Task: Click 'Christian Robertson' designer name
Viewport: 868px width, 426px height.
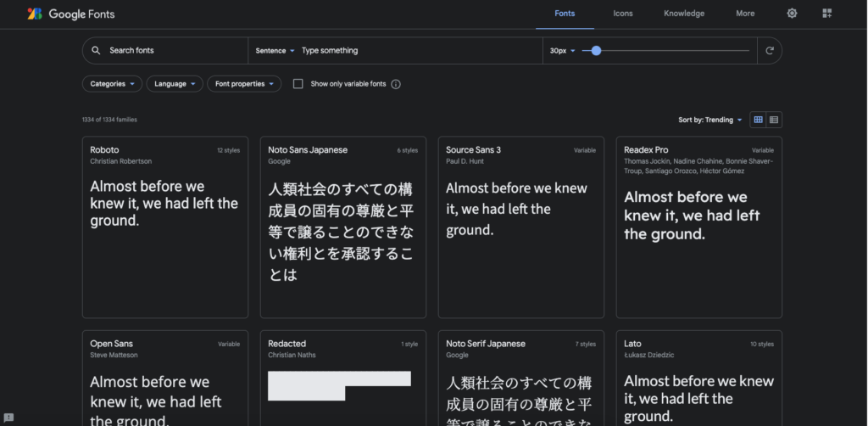Action: 120,161
